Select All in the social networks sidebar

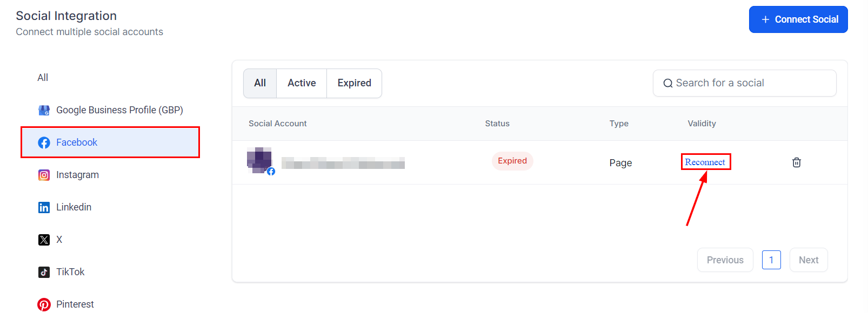(x=43, y=78)
